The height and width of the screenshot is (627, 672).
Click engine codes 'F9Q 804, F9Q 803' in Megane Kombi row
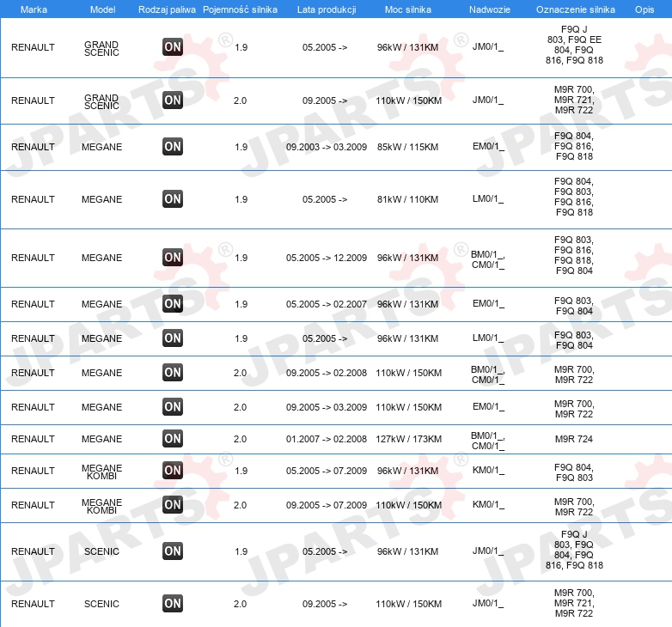click(574, 472)
